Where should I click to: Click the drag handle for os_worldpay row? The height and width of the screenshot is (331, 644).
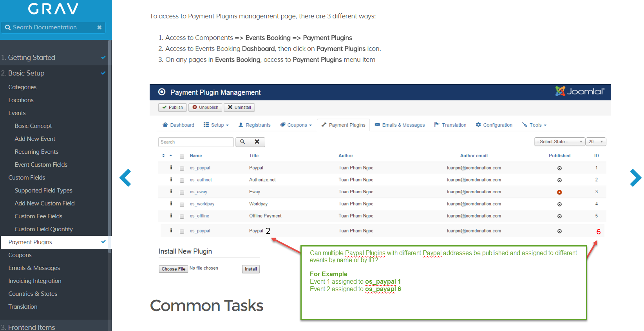(x=171, y=203)
